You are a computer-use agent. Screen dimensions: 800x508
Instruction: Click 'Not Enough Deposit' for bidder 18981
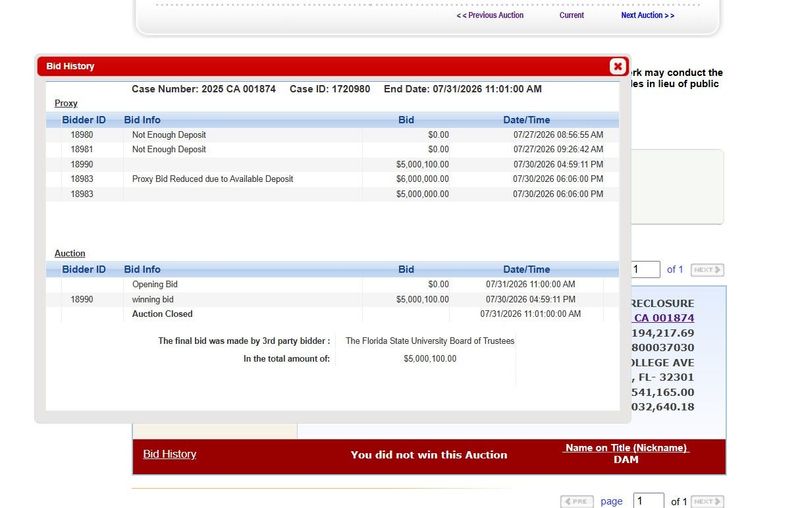[169, 149]
